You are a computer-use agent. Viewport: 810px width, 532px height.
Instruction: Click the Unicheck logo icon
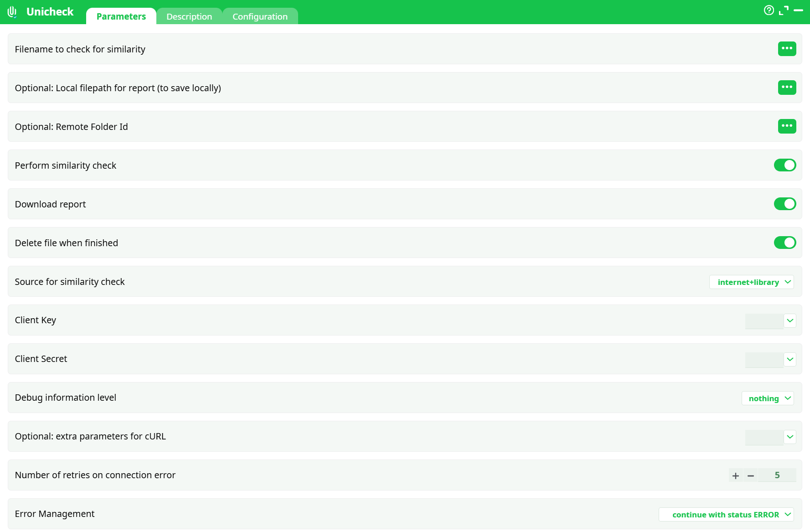click(12, 12)
